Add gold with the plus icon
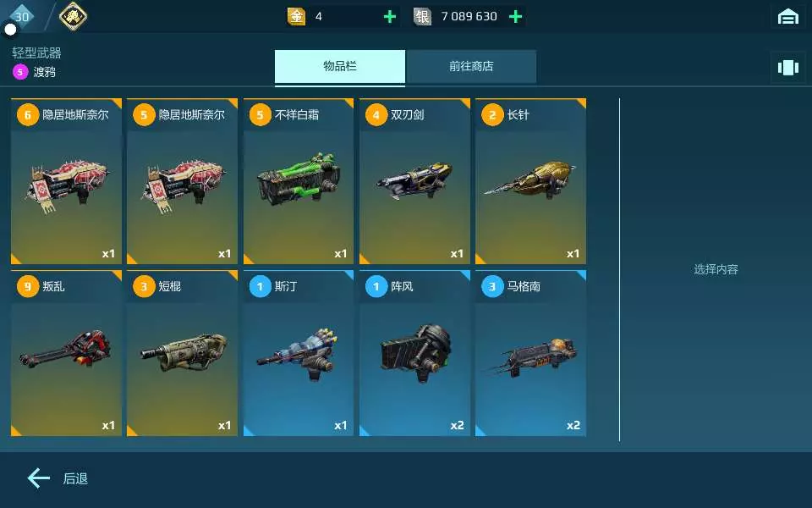Image resolution: width=812 pixels, height=508 pixels. click(390, 17)
